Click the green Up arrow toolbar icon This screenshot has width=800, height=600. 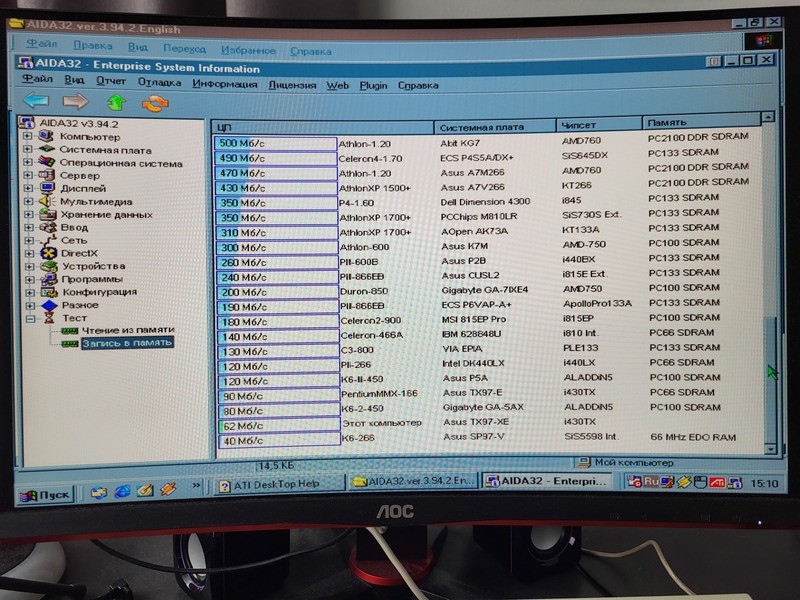(x=116, y=102)
